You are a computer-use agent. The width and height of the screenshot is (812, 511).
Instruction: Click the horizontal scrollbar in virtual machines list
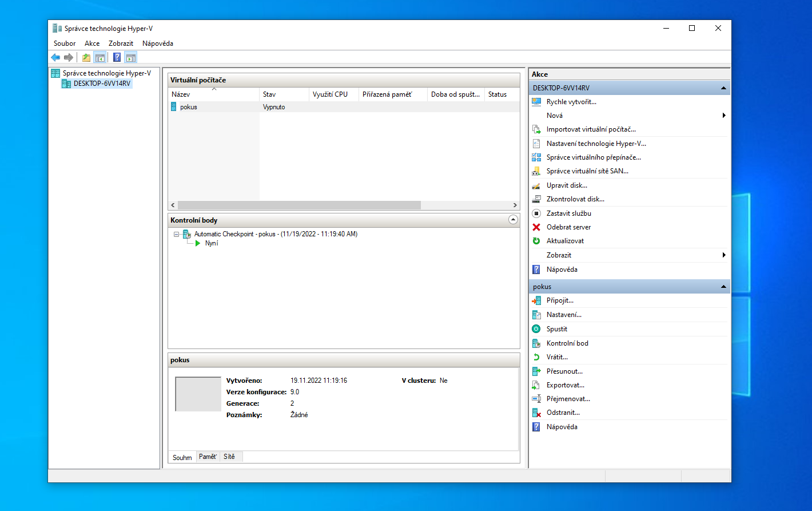(x=299, y=205)
